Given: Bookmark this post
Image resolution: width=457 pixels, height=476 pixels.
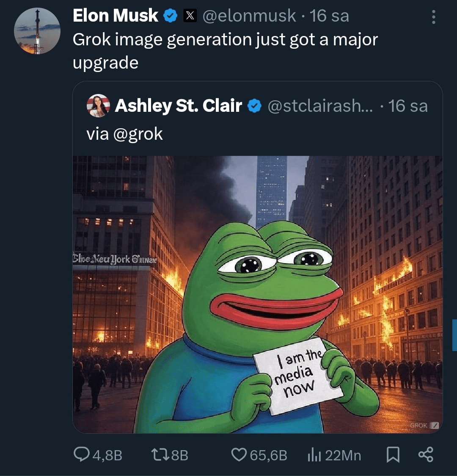Looking at the screenshot, I should tap(393, 455).
